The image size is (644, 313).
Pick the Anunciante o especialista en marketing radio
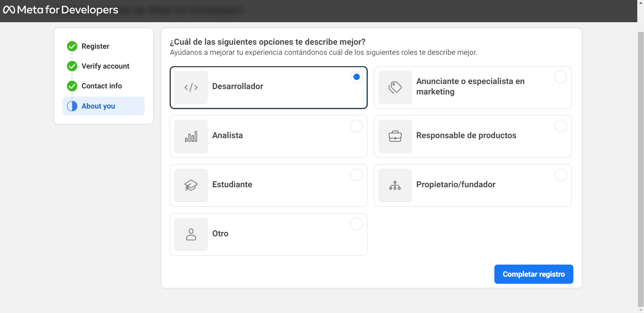[x=561, y=77]
